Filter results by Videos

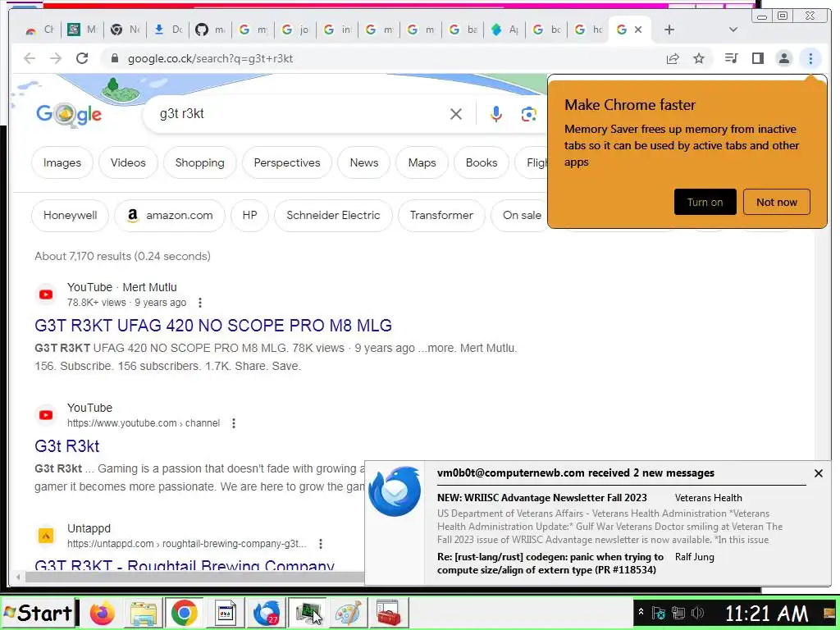[x=128, y=162]
